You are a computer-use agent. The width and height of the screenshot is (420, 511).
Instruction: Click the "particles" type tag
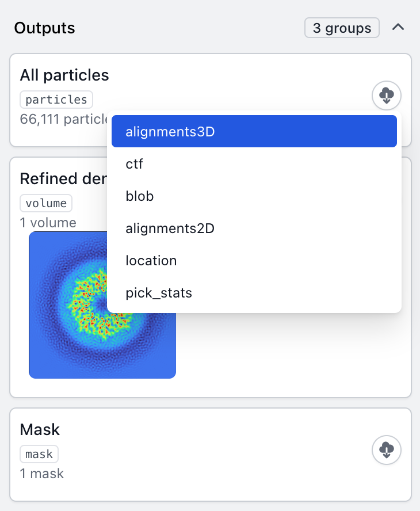[x=56, y=100]
